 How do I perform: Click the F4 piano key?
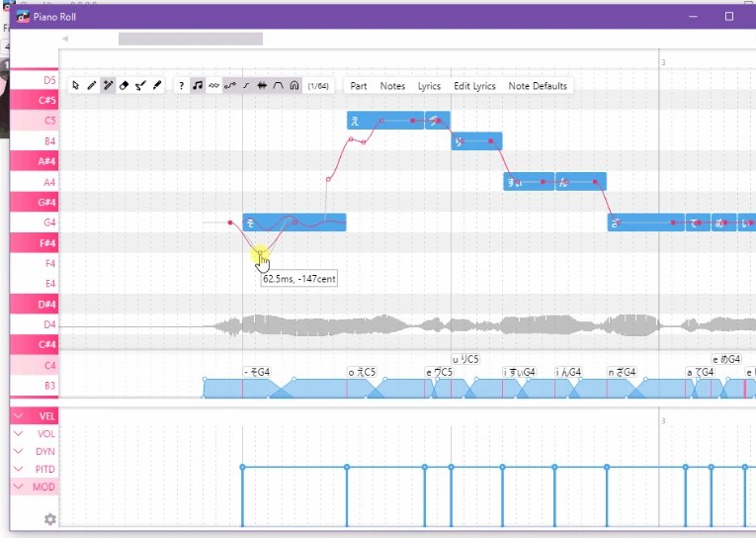click(35, 263)
